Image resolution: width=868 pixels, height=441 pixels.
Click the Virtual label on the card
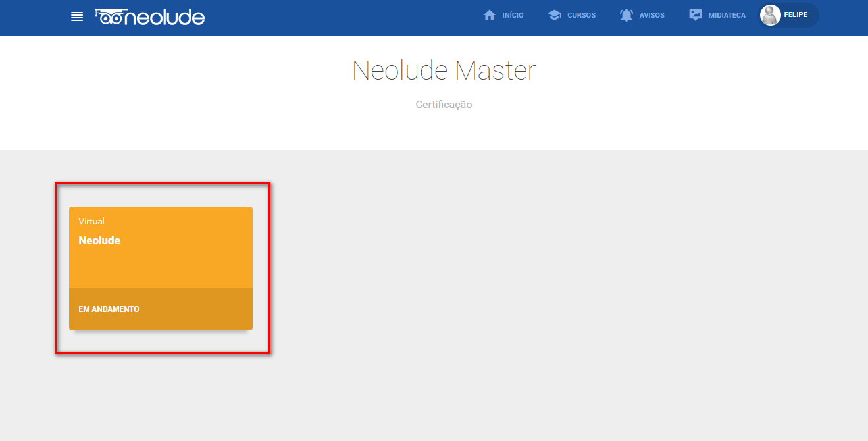[91, 221]
